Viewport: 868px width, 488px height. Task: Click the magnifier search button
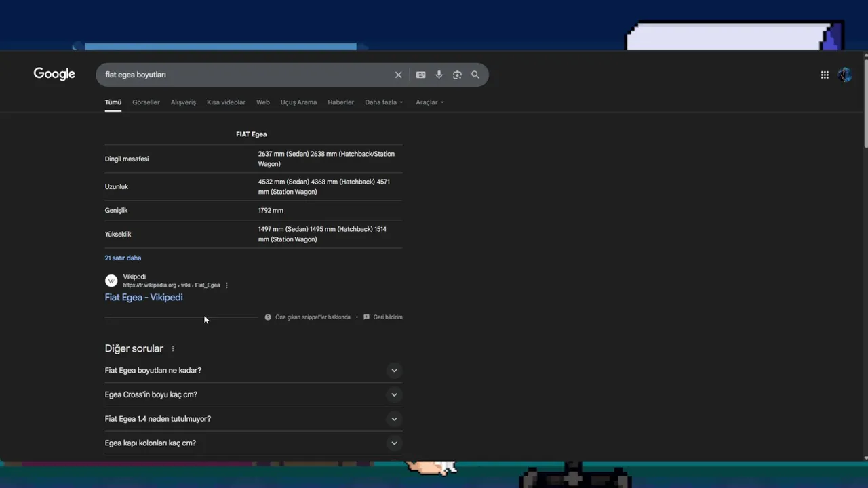pos(475,75)
